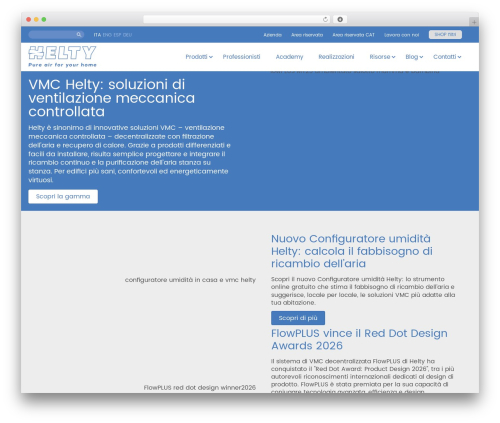The image size is (500, 423).
Task: Click the browser address bar
Action: coord(237,20)
